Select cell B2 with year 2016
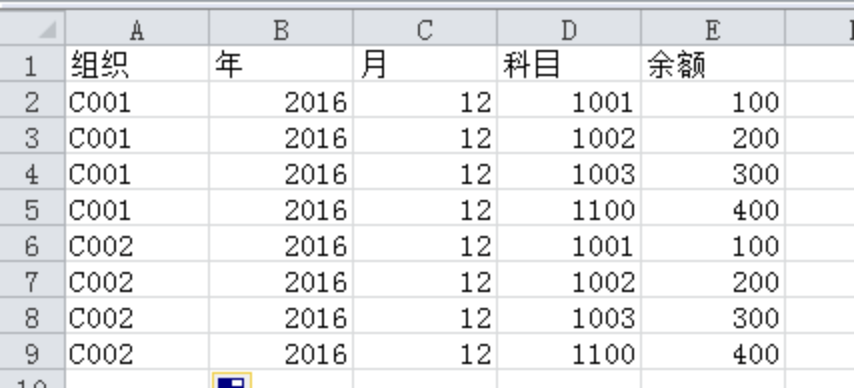This screenshot has width=854, height=388. coord(281,100)
